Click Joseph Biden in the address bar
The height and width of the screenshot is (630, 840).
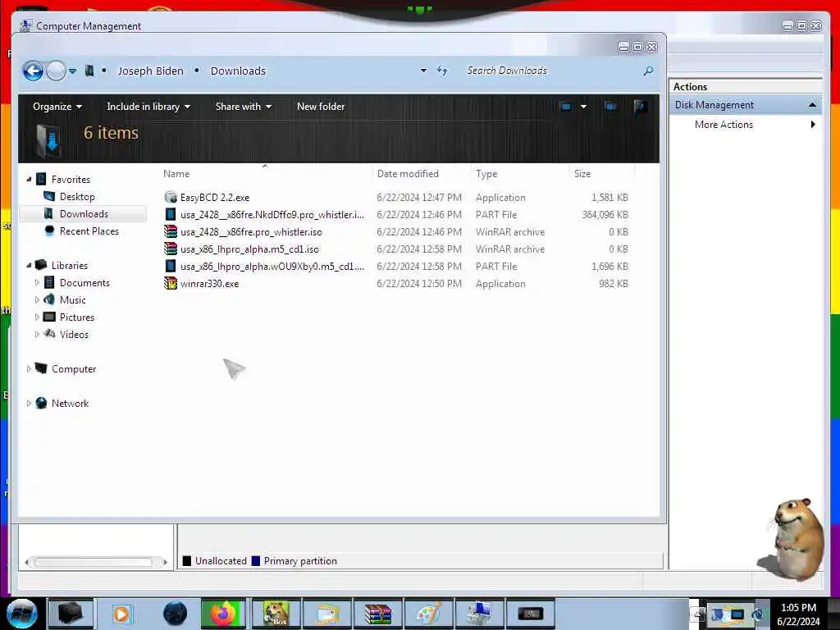coord(151,71)
